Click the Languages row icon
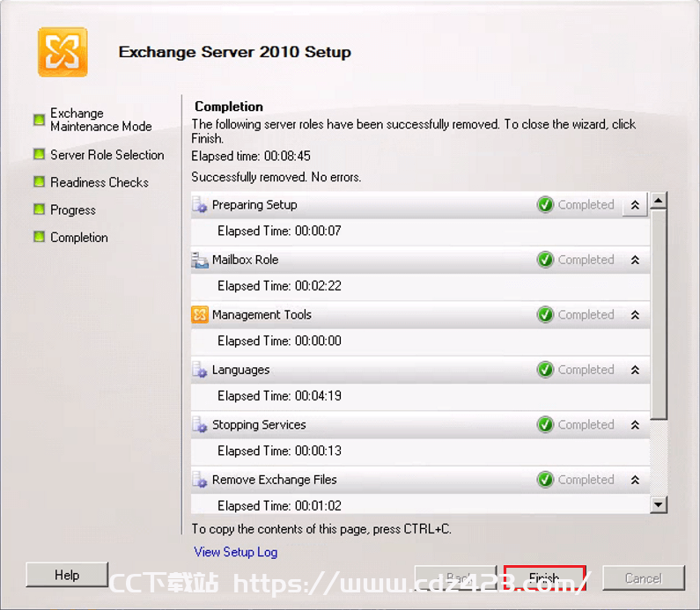Image resolution: width=700 pixels, height=610 pixels. (x=200, y=370)
